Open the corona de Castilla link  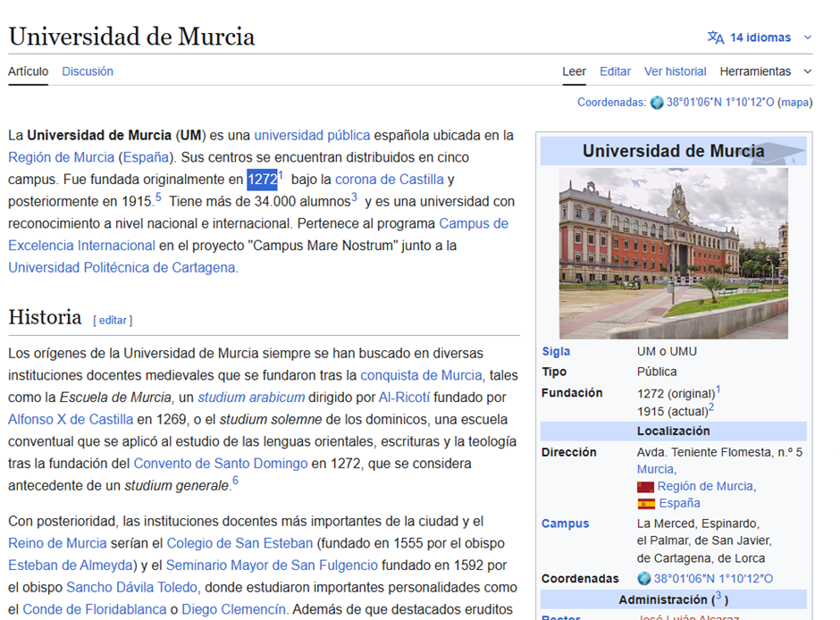pos(390,180)
